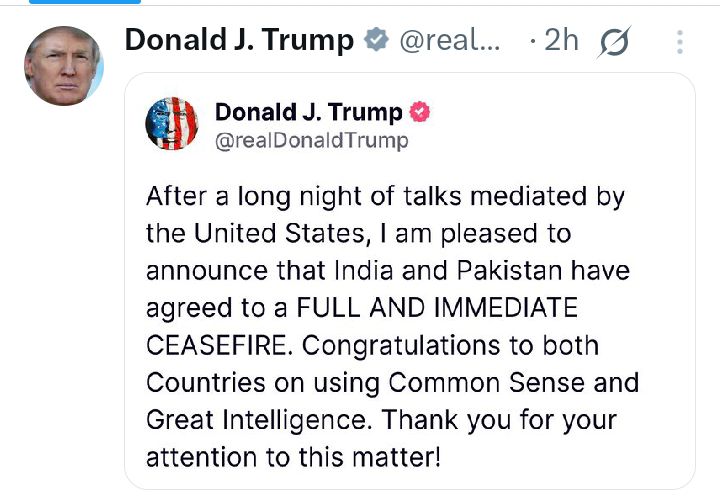Click the pink verified badge in quoted post
720x498 pixels.
421,112
